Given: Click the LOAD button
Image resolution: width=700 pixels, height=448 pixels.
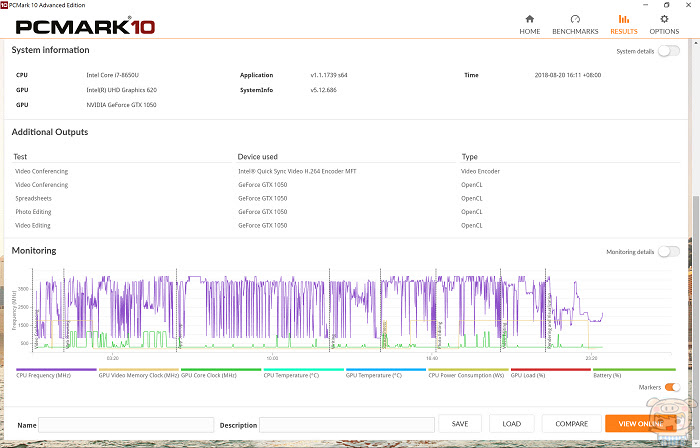Looking at the screenshot, I should pyautogui.click(x=512, y=423).
